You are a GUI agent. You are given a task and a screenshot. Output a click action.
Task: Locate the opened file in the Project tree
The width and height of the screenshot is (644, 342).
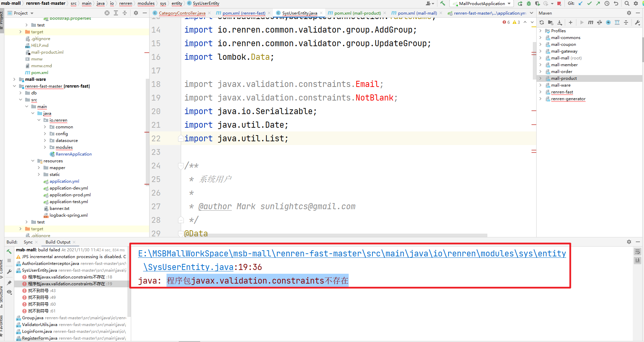(107, 13)
